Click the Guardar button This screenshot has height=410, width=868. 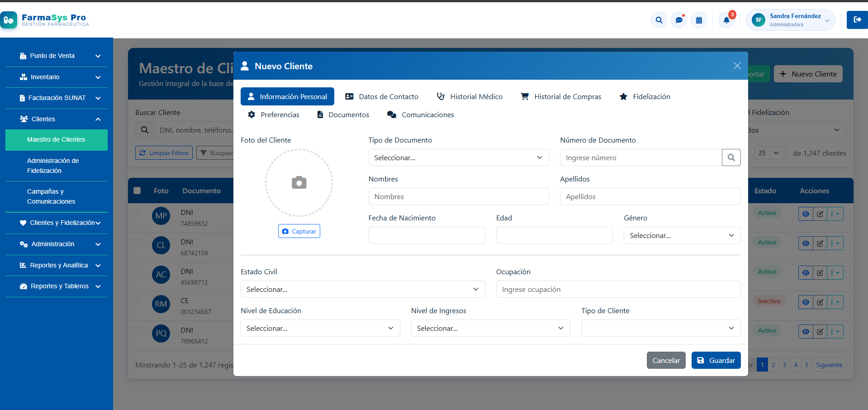coord(716,360)
